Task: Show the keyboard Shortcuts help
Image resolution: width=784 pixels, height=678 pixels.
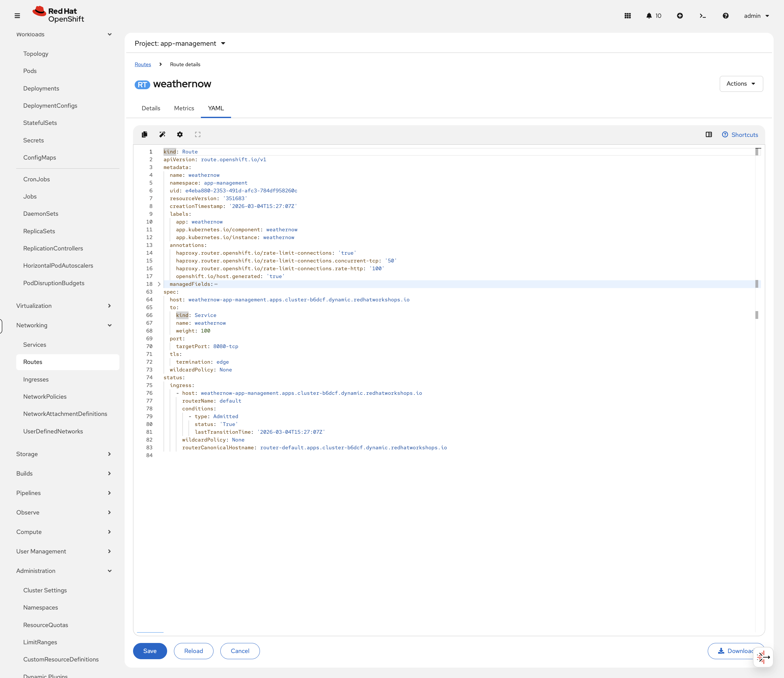Action: point(740,134)
